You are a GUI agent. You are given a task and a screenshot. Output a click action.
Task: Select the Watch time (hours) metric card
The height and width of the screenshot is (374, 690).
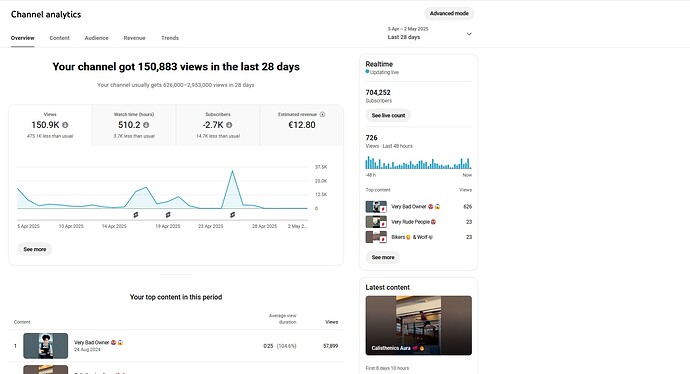(134, 125)
